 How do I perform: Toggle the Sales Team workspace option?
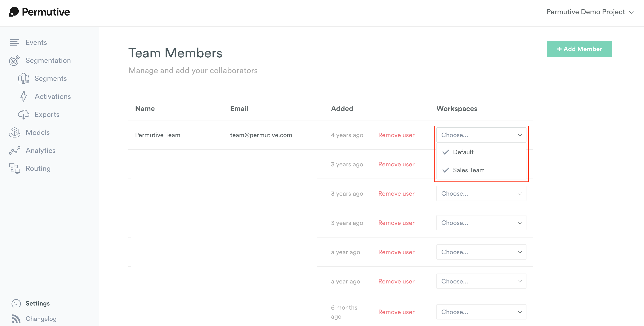(481, 170)
